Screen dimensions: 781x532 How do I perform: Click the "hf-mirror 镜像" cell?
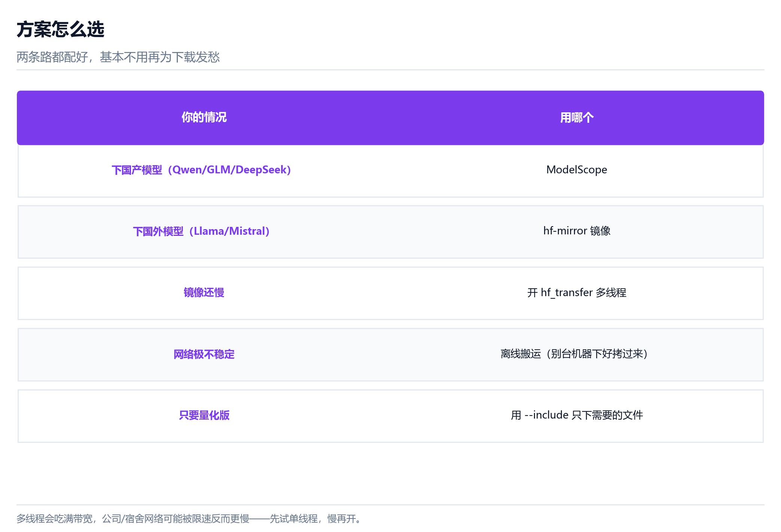coord(577,231)
